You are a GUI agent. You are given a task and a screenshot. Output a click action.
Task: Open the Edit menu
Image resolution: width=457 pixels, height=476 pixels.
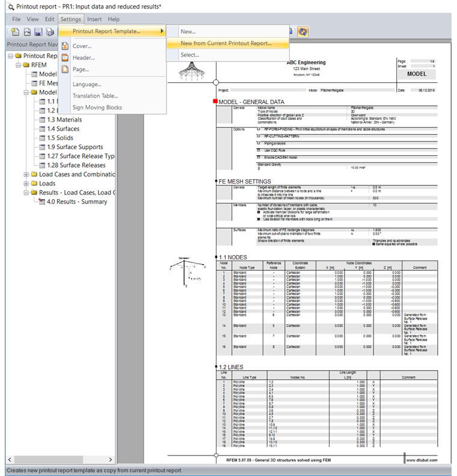(x=49, y=19)
